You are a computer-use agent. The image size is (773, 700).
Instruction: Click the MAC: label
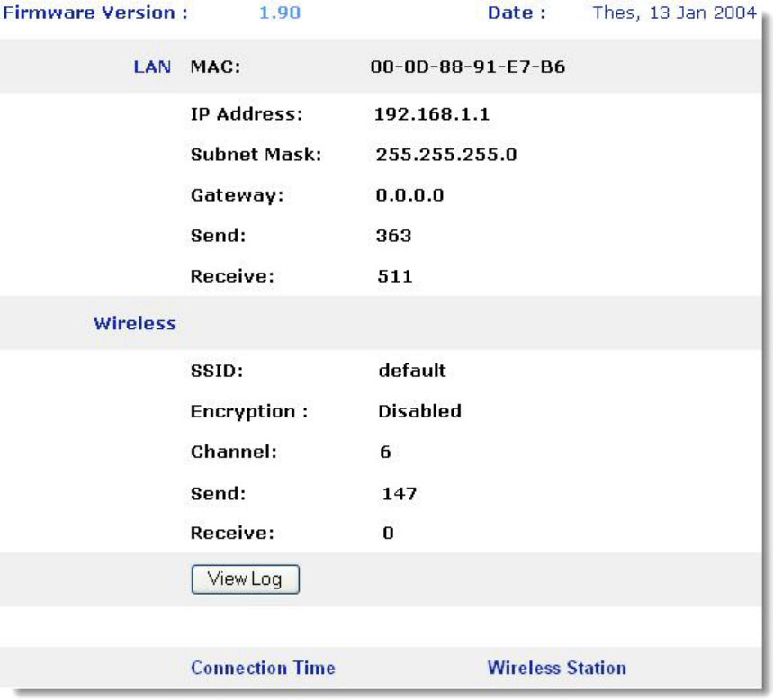tap(215, 67)
